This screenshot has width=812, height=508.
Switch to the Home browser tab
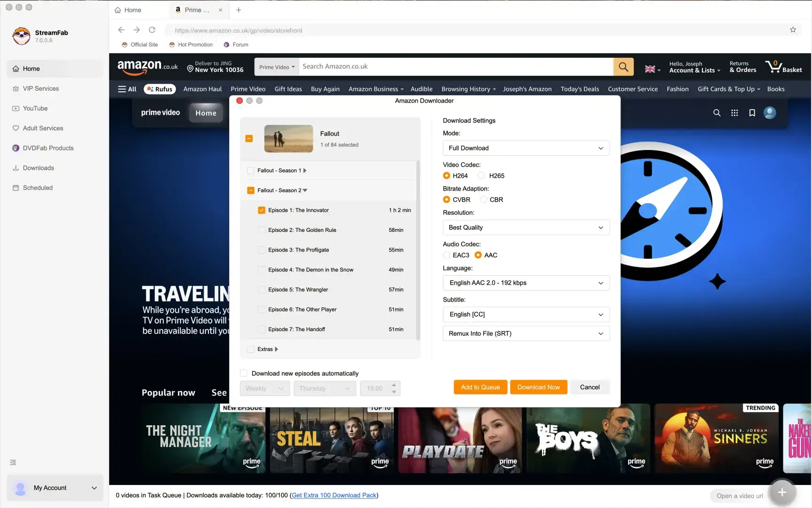pyautogui.click(x=128, y=10)
